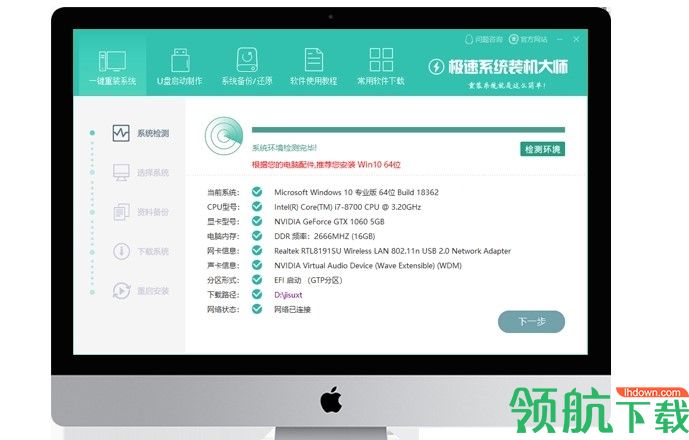Open 系统备份/还原 tab
The height and width of the screenshot is (440, 689).
247,67
